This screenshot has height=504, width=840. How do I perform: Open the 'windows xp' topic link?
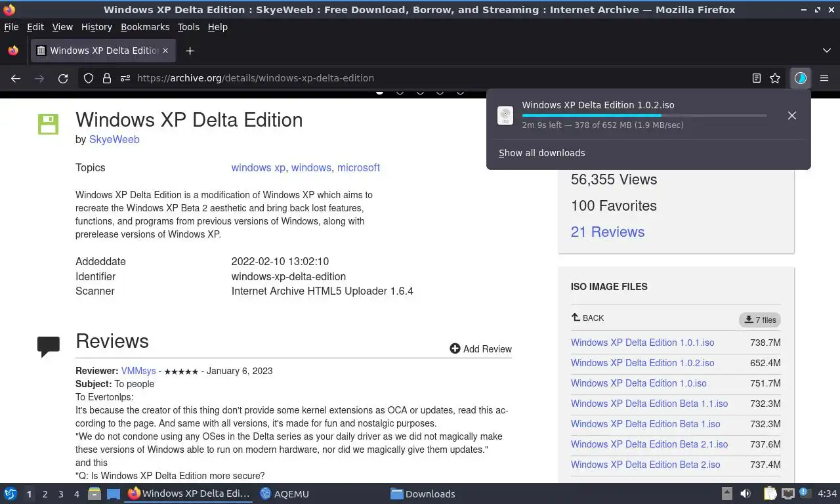pos(259,167)
